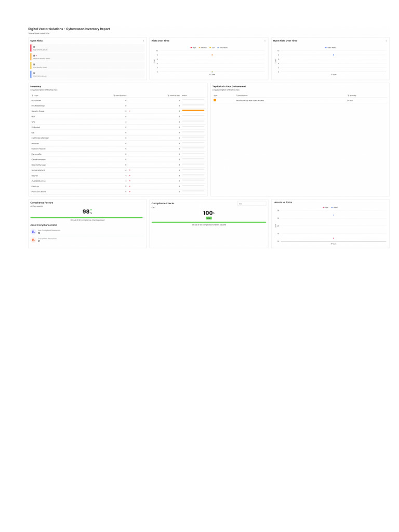The height and width of the screenshot is (532, 399).
Task: Click the green High badge under 100%
Action: [209, 218]
